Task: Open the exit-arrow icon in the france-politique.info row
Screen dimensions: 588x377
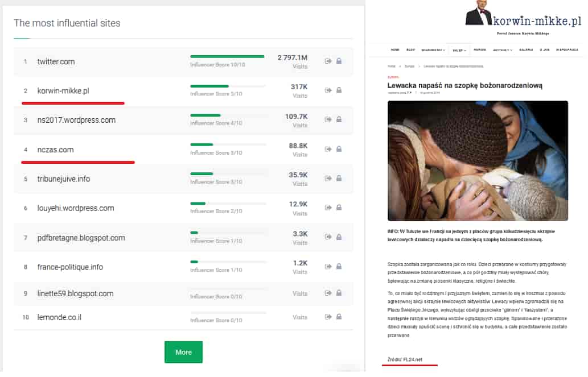Action: pyautogui.click(x=328, y=266)
